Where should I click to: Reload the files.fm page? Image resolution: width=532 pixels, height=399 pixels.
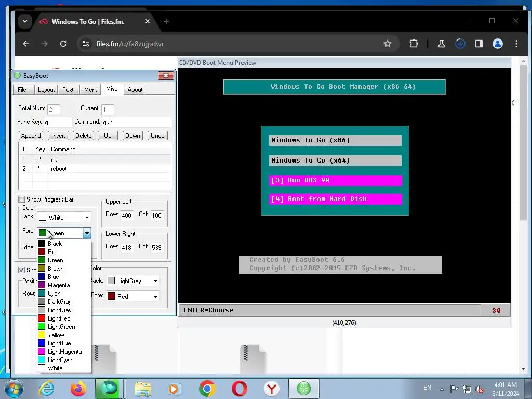(x=63, y=44)
